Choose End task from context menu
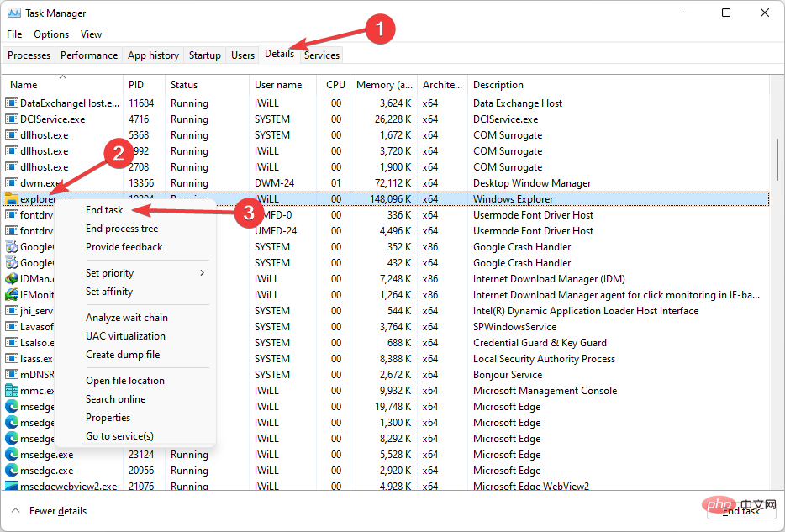This screenshot has width=785, height=532. pyautogui.click(x=104, y=210)
